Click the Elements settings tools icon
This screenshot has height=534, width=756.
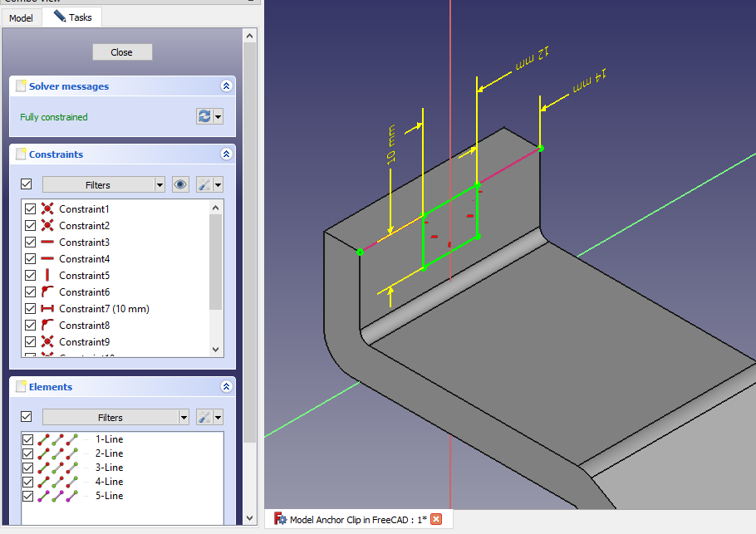click(204, 417)
